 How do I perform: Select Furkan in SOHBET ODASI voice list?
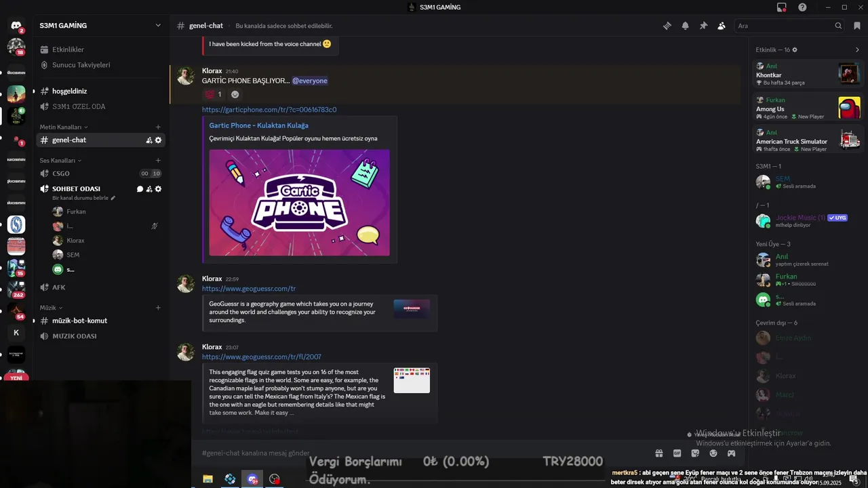pos(106,211)
